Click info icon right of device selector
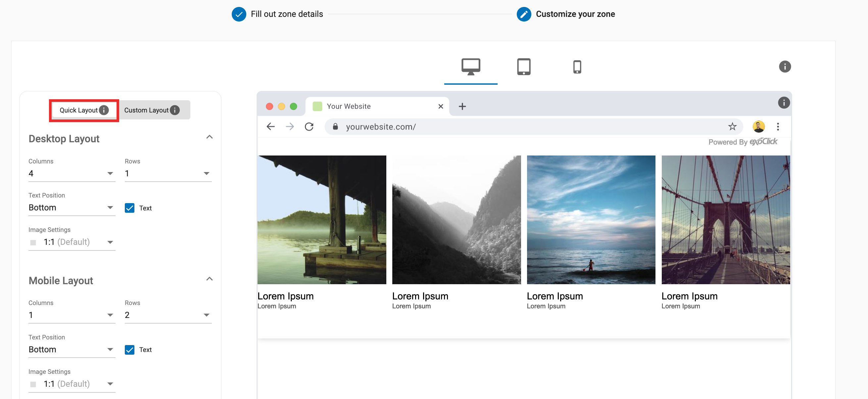Image resolution: width=868 pixels, height=399 pixels. [785, 67]
